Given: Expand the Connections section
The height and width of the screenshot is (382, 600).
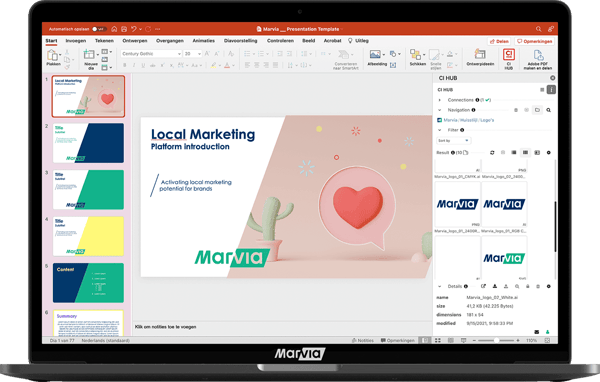Looking at the screenshot, I should point(440,100).
